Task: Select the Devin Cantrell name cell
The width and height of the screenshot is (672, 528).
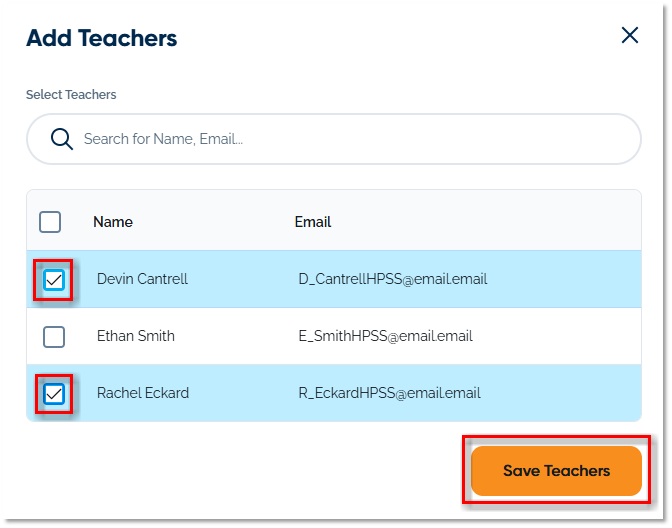Action: [142, 279]
